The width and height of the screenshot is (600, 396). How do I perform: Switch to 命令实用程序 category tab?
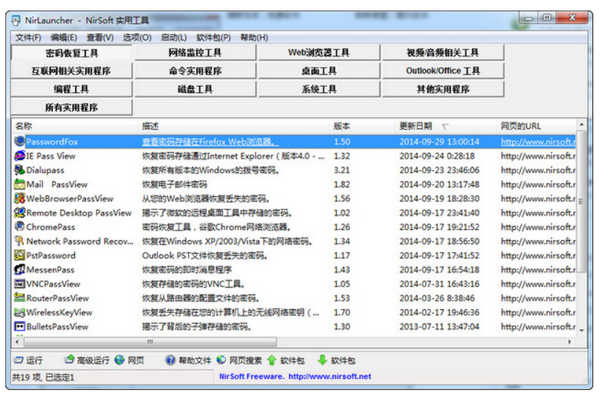[x=195, y=71]
